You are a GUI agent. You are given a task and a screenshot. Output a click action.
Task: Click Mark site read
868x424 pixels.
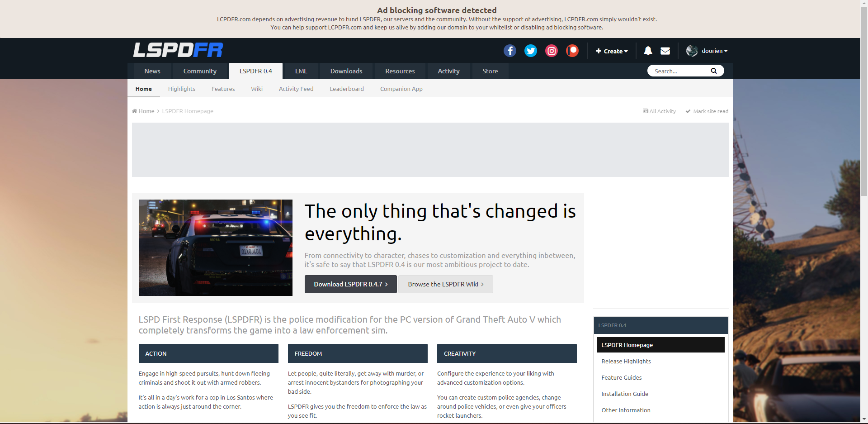(707, 111)
